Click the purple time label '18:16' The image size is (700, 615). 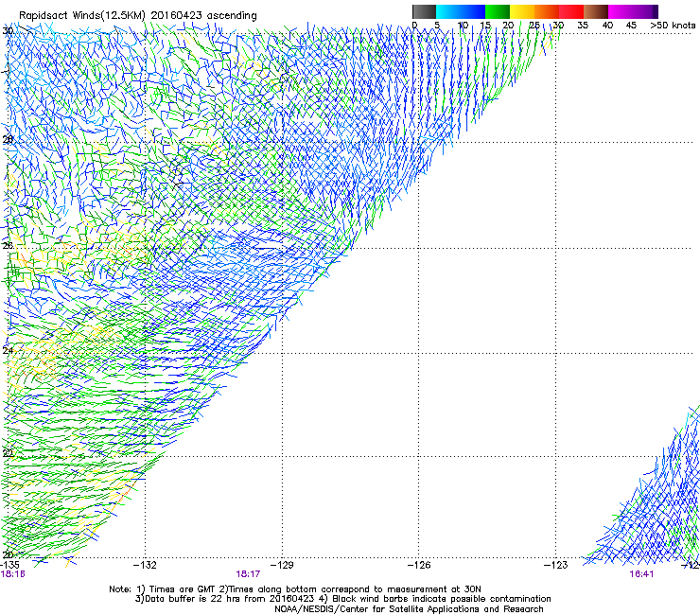point(12,574)
